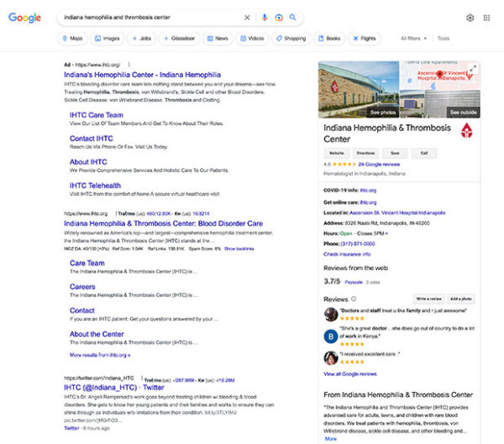This screenshot has width=504, height=444.
Task: Start voice search with the microphone icon
Action: (x=265, y=18)
